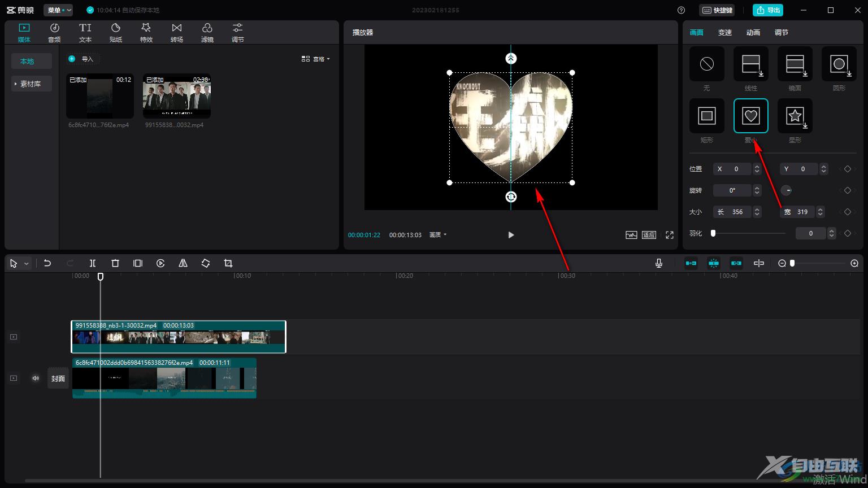
Task: Open the selection tool mode dropdown arrow
Action: [x=26, y=264]
